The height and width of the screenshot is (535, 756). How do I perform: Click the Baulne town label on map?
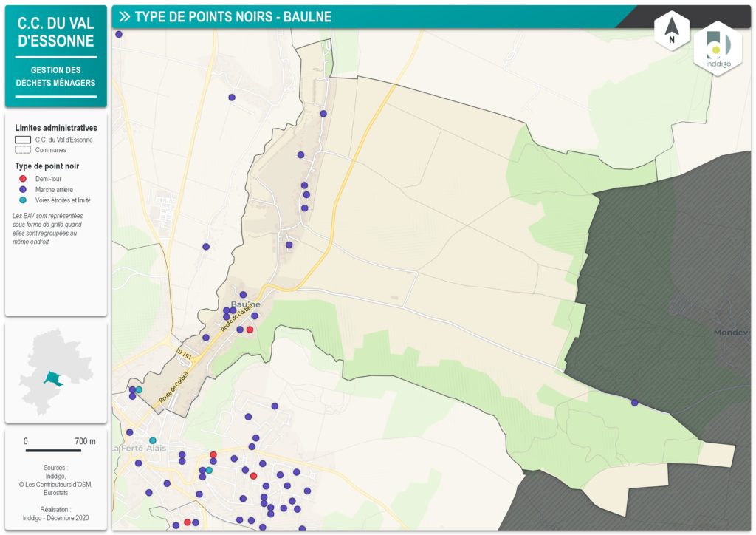[x=246, y=304]
